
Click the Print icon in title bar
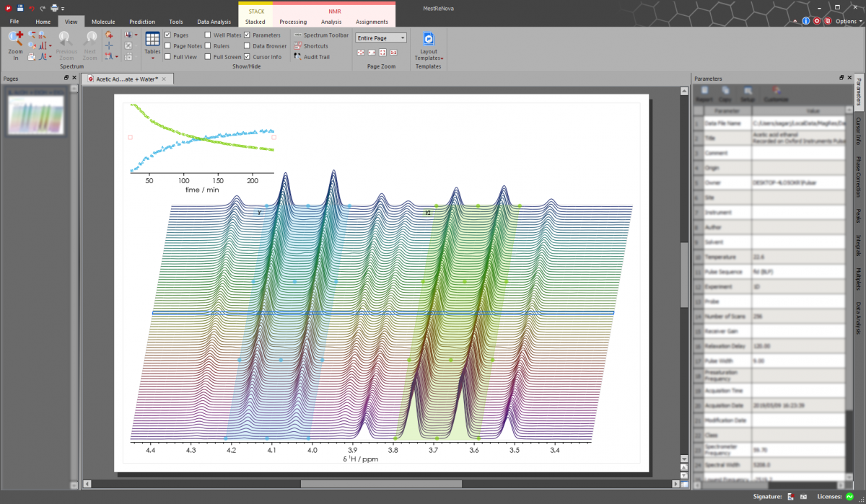pos(54,7)
